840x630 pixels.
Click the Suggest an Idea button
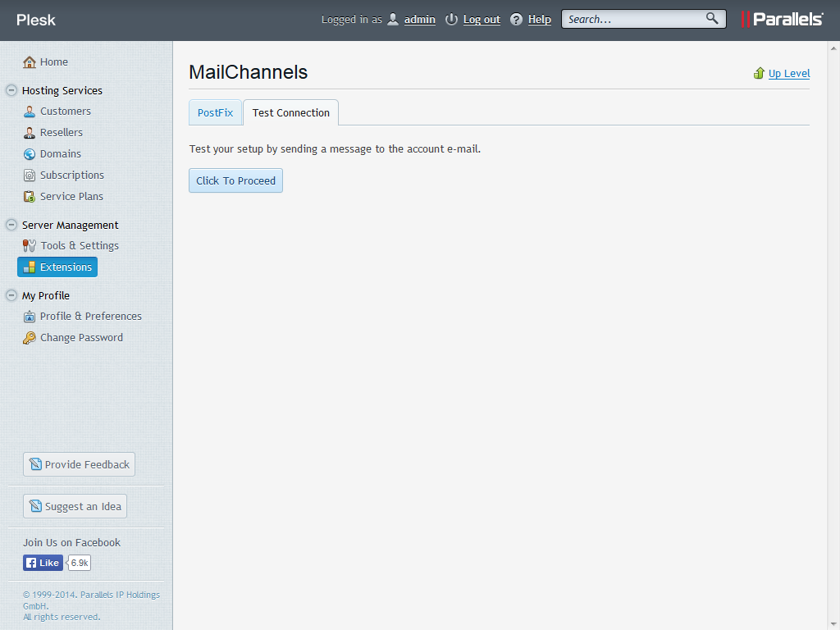pyautogui.click(x=75, y=506)
